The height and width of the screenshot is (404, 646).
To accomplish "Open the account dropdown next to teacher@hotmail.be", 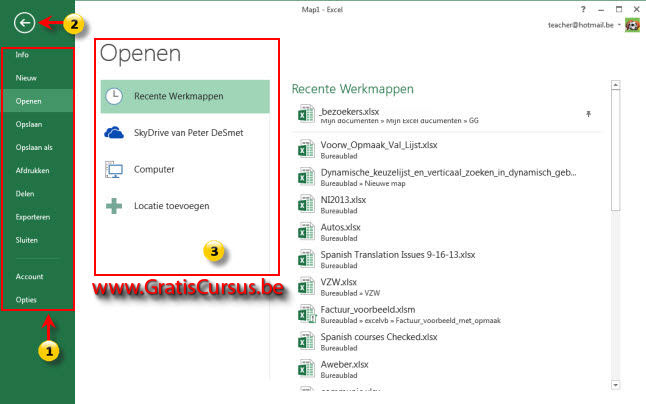I will [619, 25].
